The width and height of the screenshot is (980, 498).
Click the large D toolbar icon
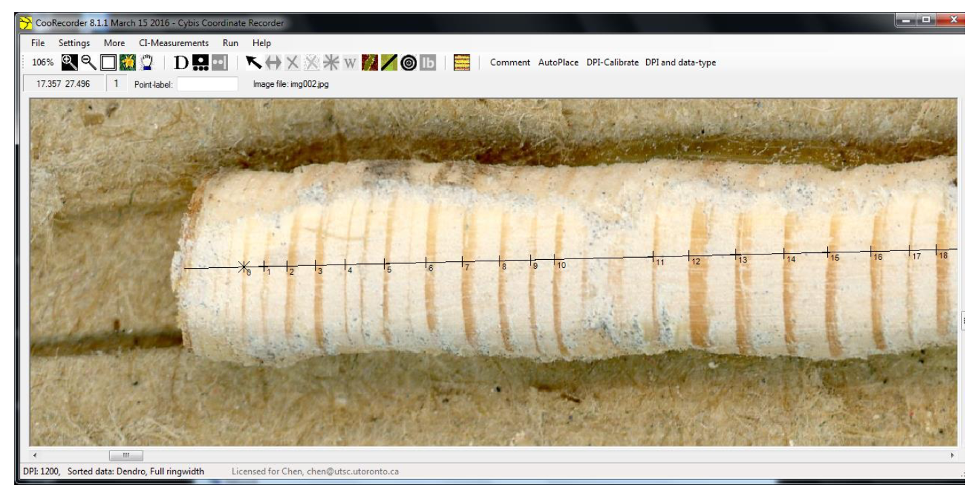[x=181, y=62]
